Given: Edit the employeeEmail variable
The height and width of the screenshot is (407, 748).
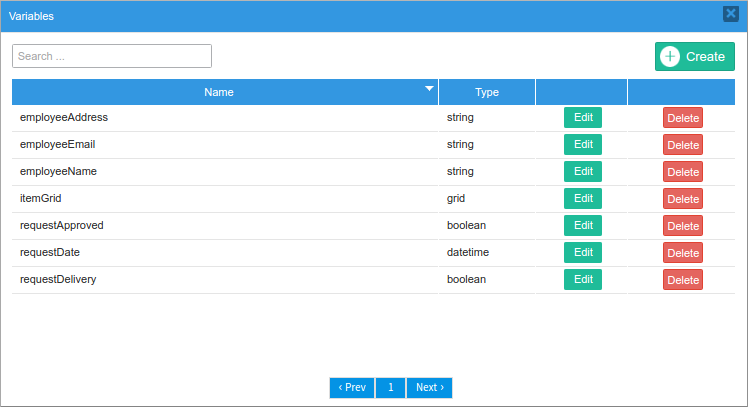Looking at the screenshot, I should click(x=583, y=145).
